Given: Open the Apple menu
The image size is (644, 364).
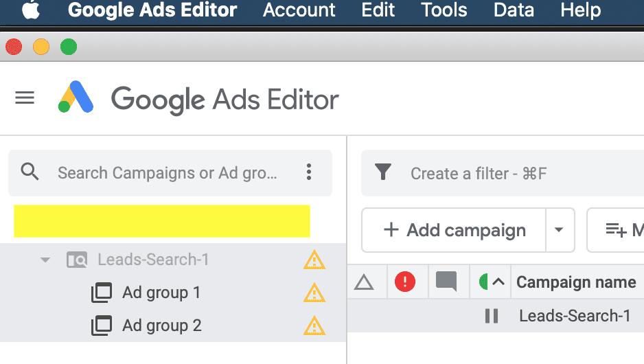Looking at the screenshot, I should pyautogui.click(x=31, y=10).
